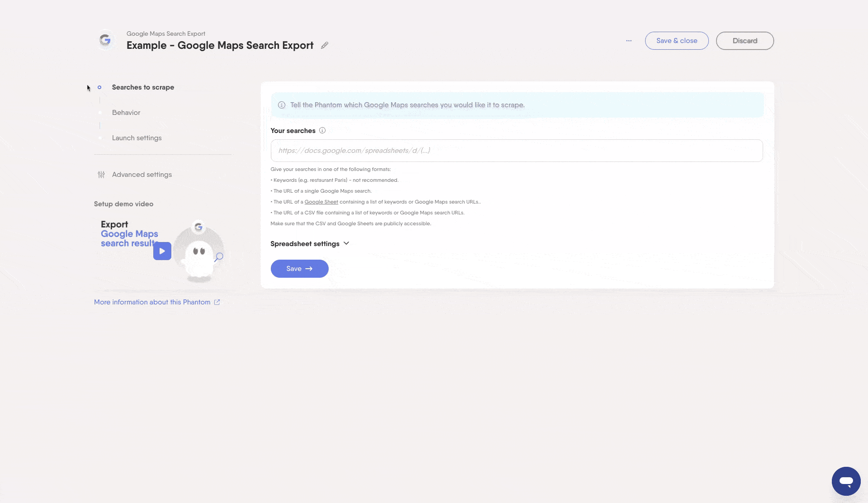Screen dimensions: 868x503
Task: Open the Launch settings step
Action: pos(137,138)
